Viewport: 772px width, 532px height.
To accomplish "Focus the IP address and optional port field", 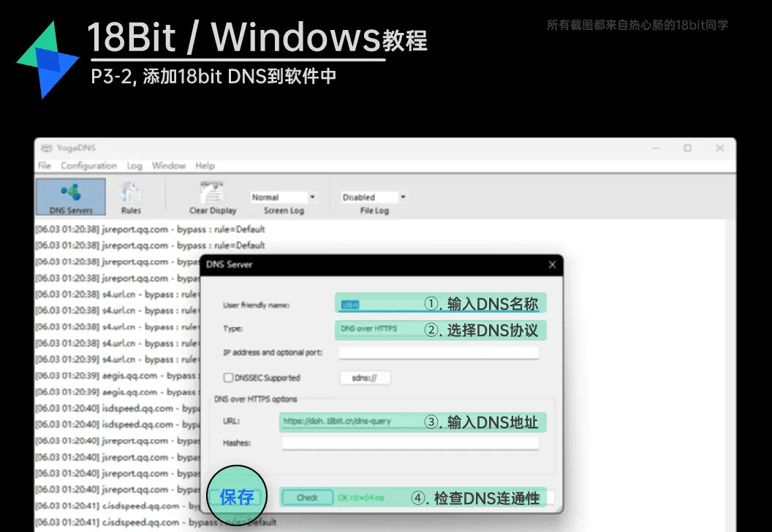I will pyautogui.click(x=439, y=352).
